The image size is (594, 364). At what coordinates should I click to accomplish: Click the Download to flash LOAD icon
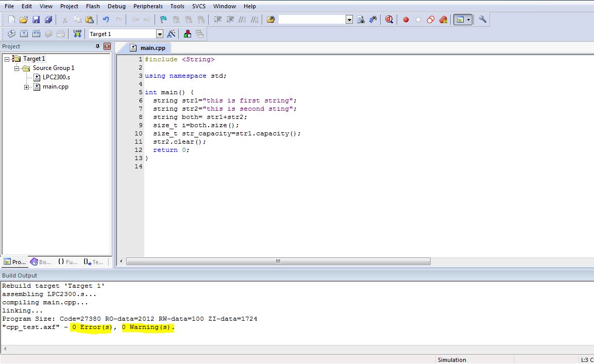[x=77, y=34]
